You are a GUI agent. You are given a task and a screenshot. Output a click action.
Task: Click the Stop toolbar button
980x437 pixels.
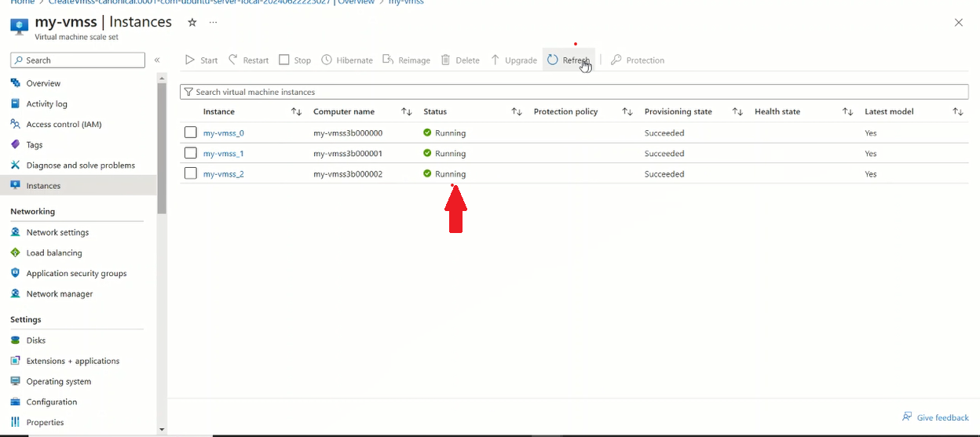(x=295, y=60)
